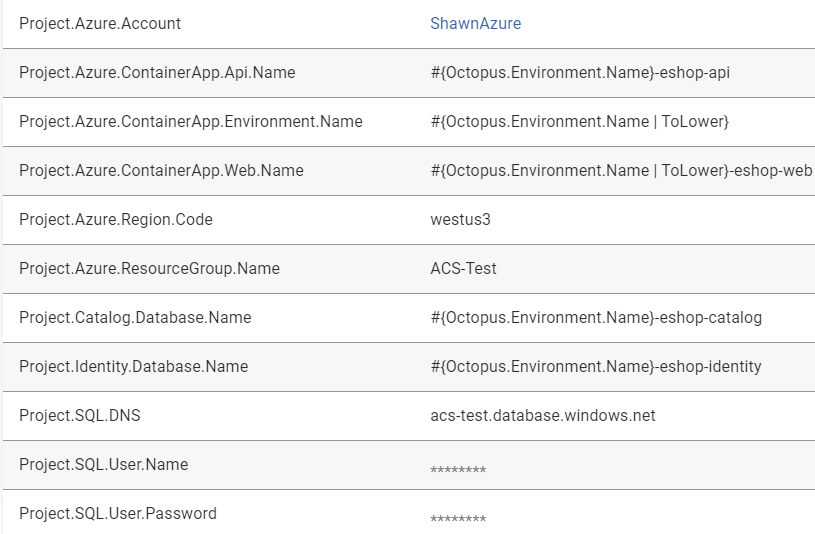Image resolution: width=815 pixels, height=534 pixels.
Task: Click the masked Project.SQL.User.Name value
Action: pyautogui.click(x=458, y=469)
